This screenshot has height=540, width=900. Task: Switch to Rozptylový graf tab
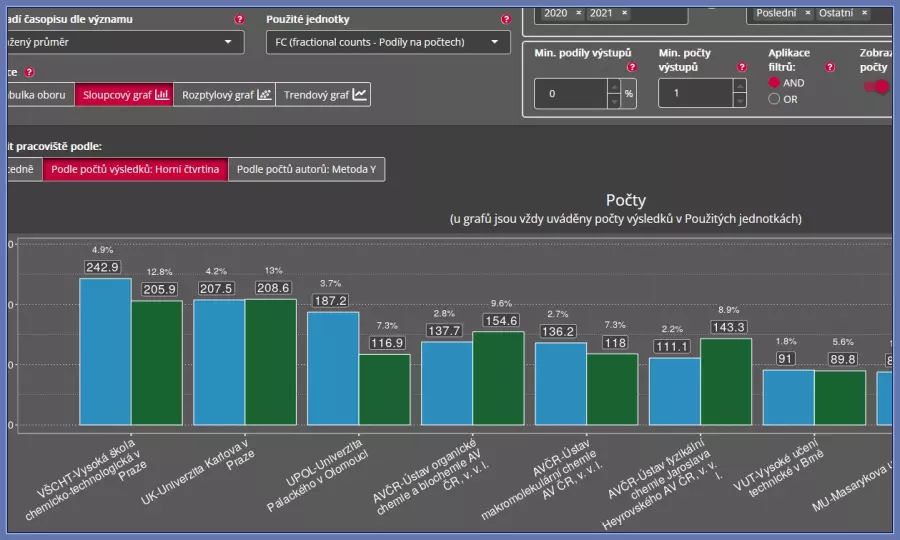[226, 95]
